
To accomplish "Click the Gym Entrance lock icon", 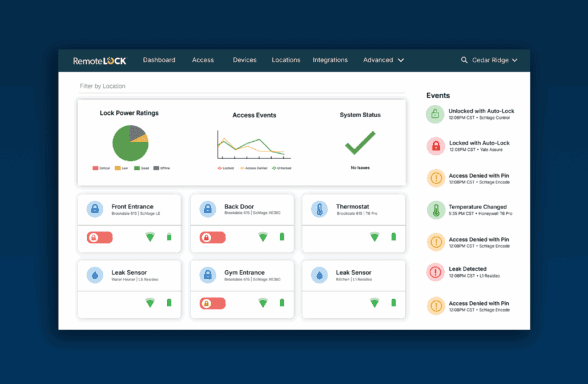I will click(208, 275).
